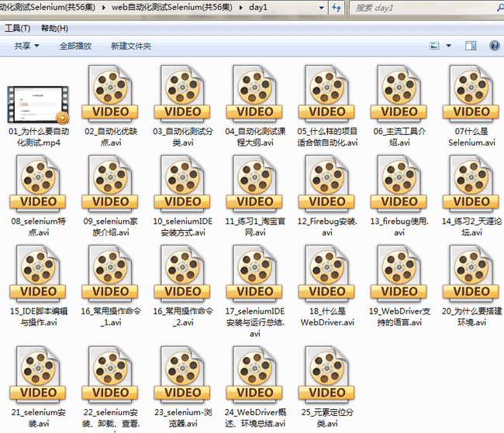This screenshot has height=433, width=504.
Task: Select the 07什么是Selenium.avi video icon
Action: [x=471, y=95]
